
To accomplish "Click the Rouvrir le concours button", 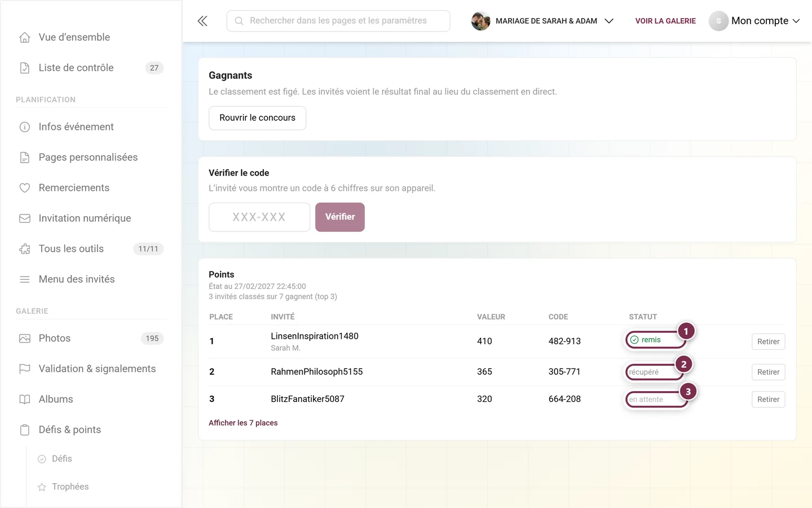I will (x=257, y=118).
